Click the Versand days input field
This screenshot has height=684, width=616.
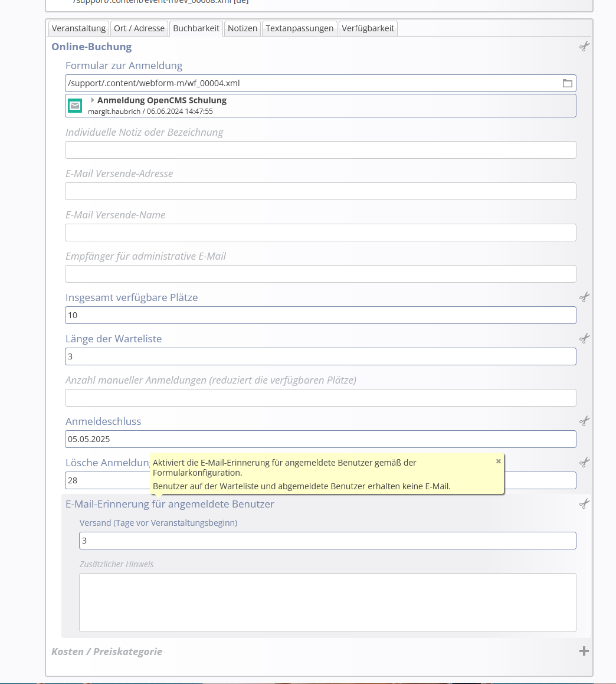click(327, 541)
